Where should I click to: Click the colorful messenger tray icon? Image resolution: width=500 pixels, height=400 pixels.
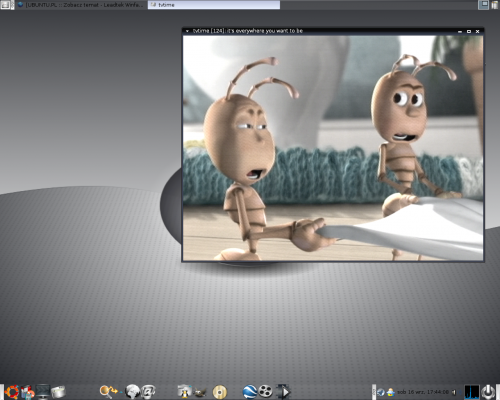point(391,392)
